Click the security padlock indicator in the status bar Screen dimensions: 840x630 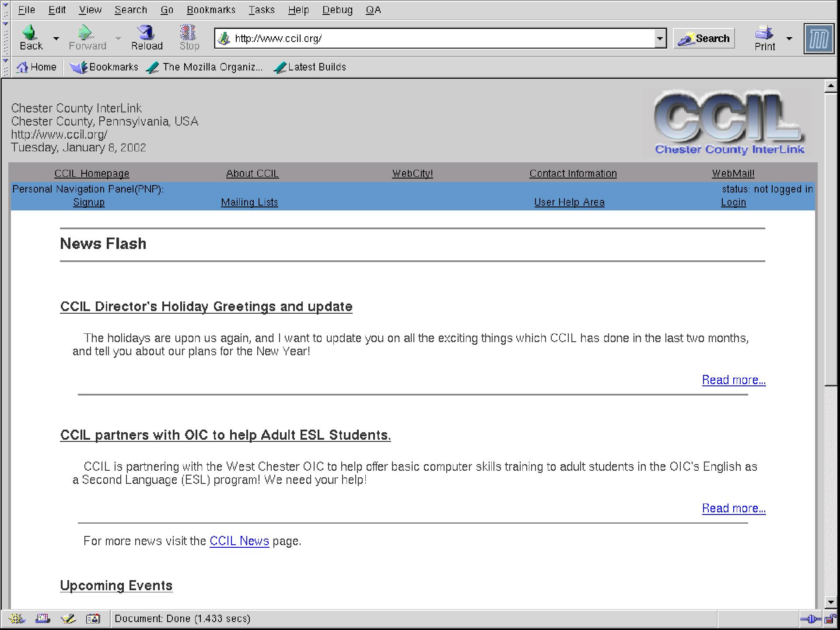[x=829, y=619]
